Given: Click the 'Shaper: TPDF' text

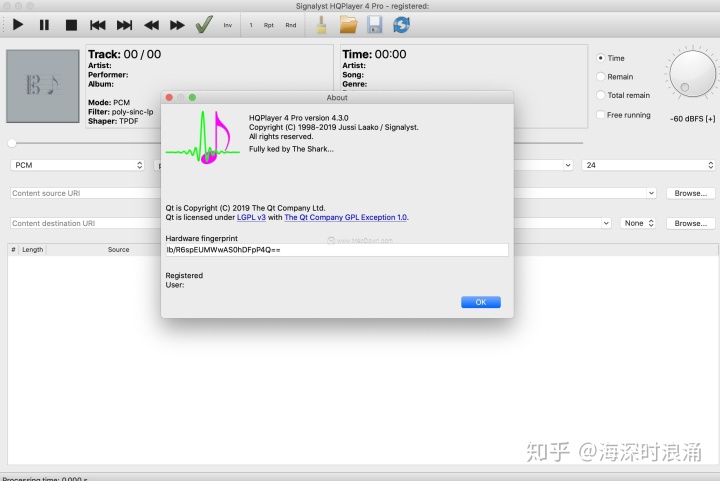Looking at the screenshot, I should 113,121.
